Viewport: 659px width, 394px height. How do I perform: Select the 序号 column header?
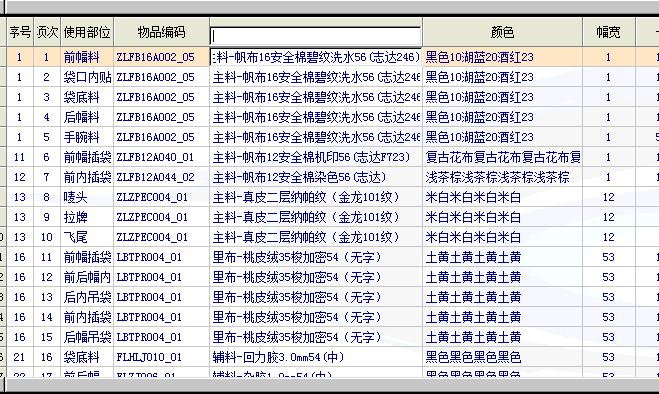pyautogui.click(x=20, y=32)
